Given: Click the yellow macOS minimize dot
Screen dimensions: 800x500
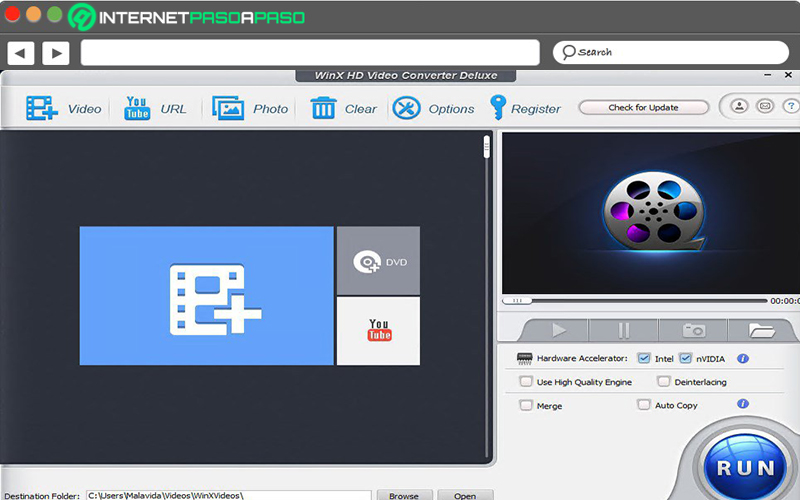Looking at the screenshot, I should (x=33, y=14).
